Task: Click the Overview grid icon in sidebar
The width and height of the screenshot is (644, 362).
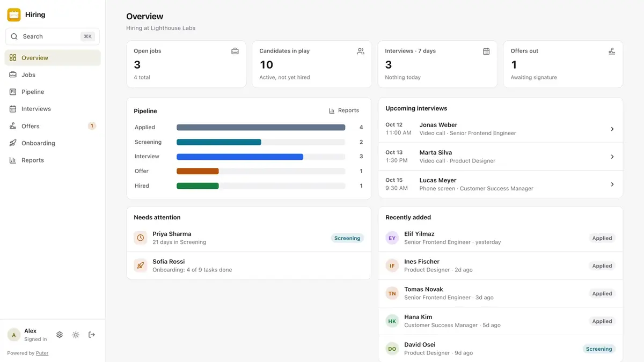Action: [x=13, y=58]
